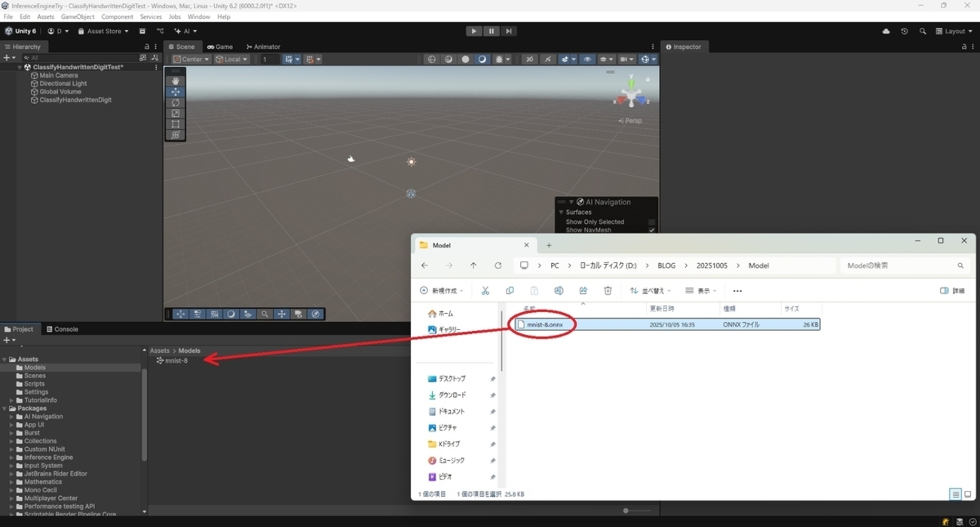Open the GameObject menu
Image resolution: width=980 pixels, height=527 pixels.
click(x=78, y=17)
